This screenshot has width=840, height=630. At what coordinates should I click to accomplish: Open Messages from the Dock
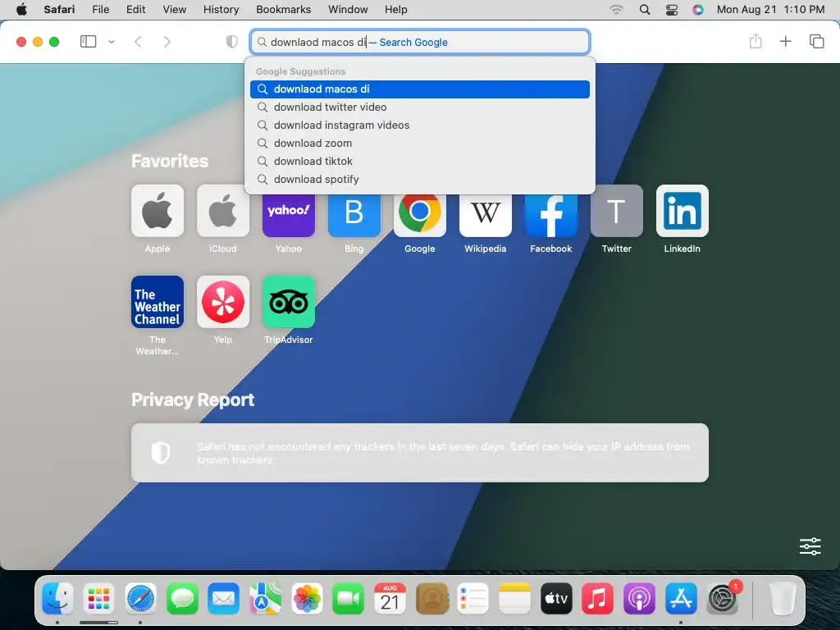point(182,598)
